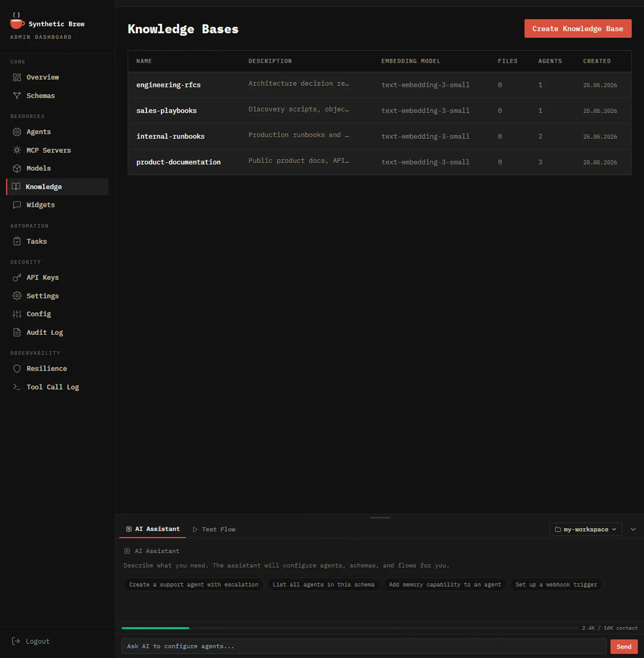
Task: Choose 'Create a support agent with escalation' suggestion
Action: click(194, 584)
